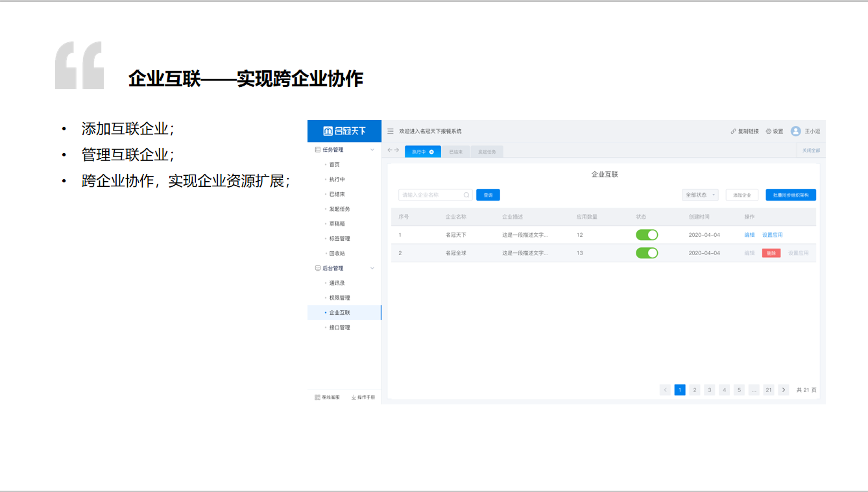
Task: Go to next page with right chevron
Action: (784, 390)
